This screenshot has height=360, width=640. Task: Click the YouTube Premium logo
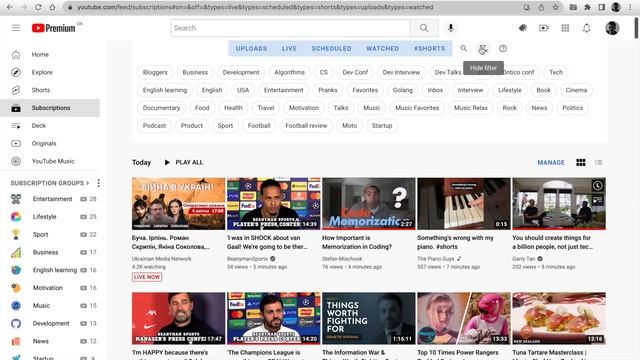(53, 28)
